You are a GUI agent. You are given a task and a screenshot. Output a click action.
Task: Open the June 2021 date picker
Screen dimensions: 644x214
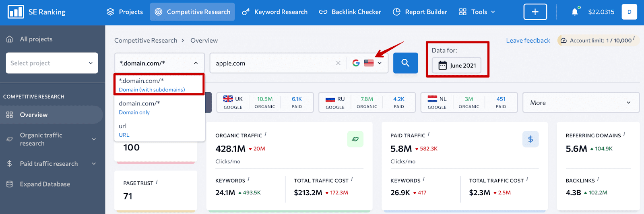point(456,65)
